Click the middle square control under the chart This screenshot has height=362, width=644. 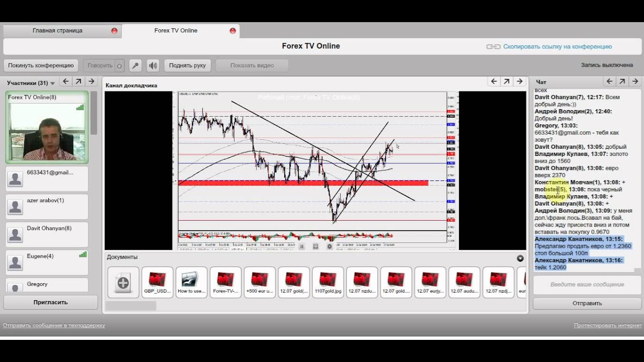[x=315, y=246]
